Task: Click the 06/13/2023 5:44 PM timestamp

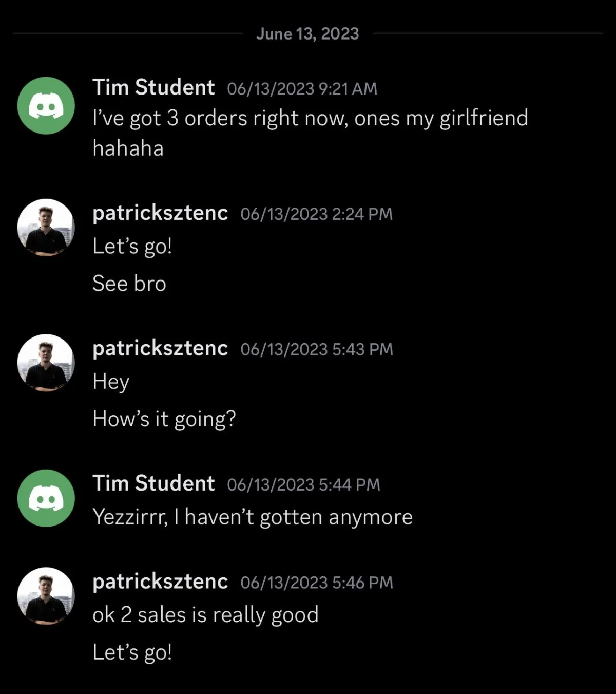Action: (x=303, y=484)
